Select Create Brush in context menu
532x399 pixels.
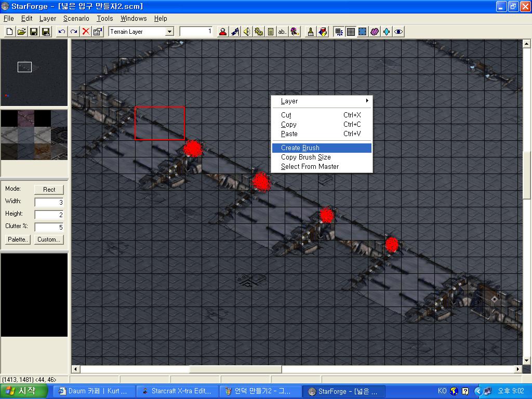pyautogui.click(x=322, y=148)
